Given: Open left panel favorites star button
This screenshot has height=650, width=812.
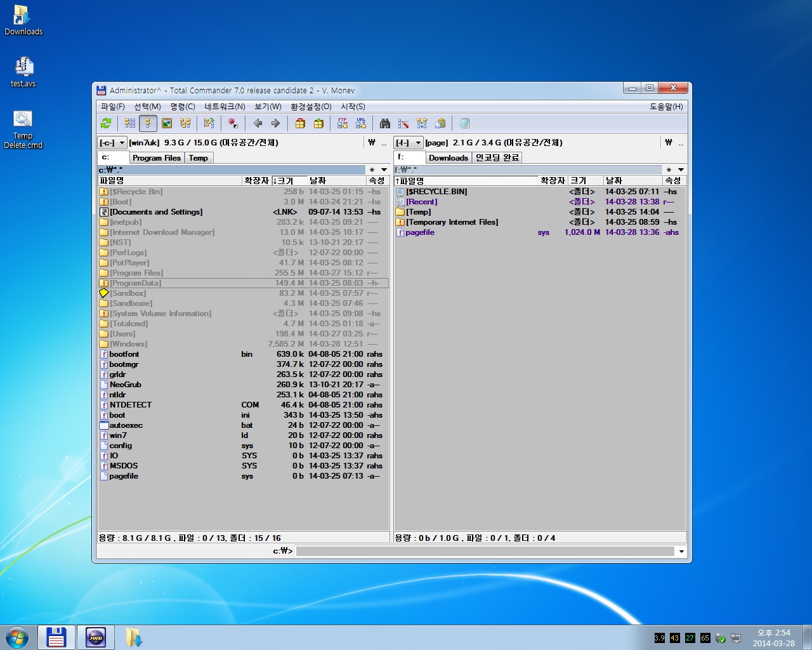Looking at the screenshot, I should tap(372, 170).
